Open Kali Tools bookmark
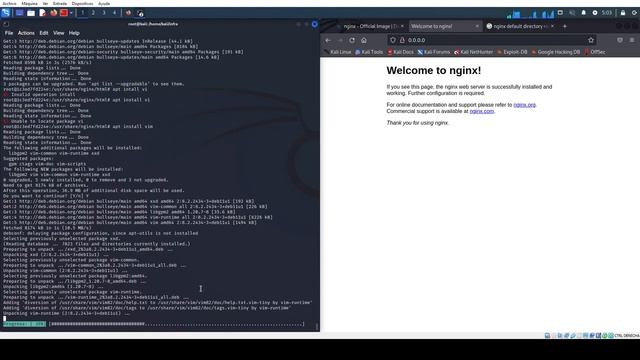The height and width of the screenshot is (360, 640). (369, 52)
